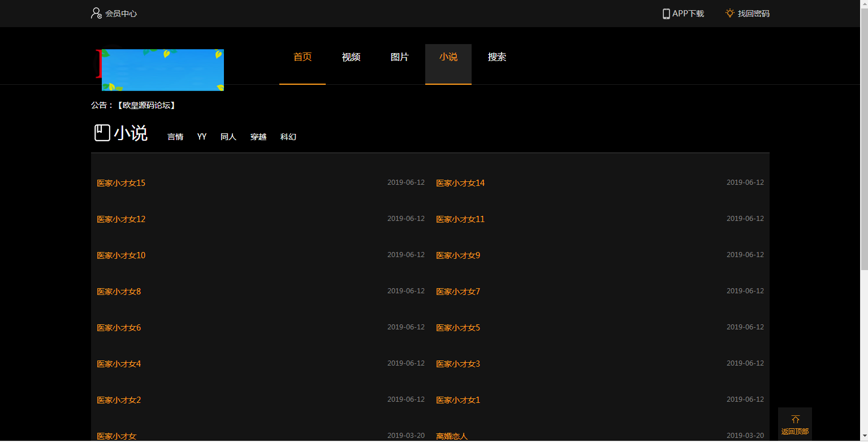Open the 科幻 category
The image size is (868, 443).
(288, 136)
